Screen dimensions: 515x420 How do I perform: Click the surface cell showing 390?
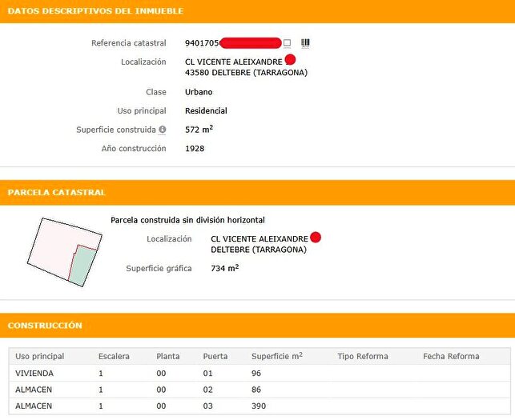tap(259, 406)
